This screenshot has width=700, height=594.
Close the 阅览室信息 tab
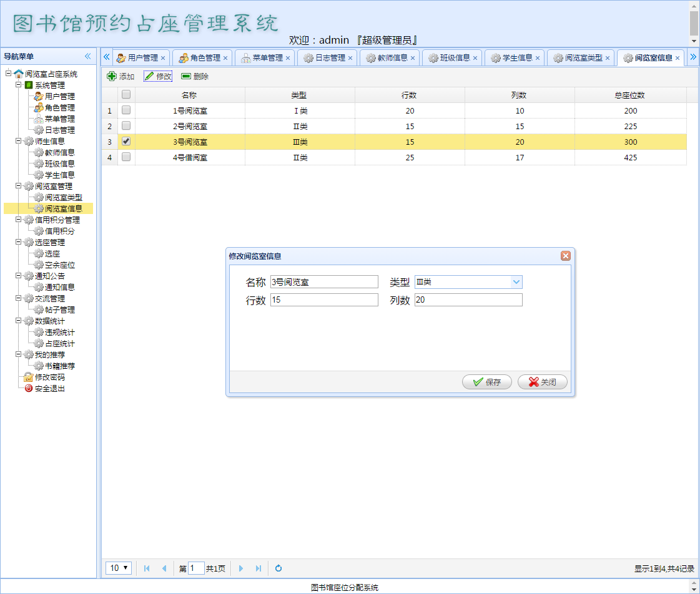678,58
